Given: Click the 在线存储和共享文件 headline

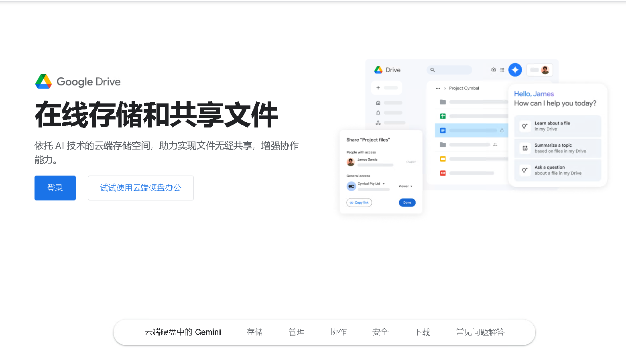Looking at the screenshot, I should (x=156, y=115).
